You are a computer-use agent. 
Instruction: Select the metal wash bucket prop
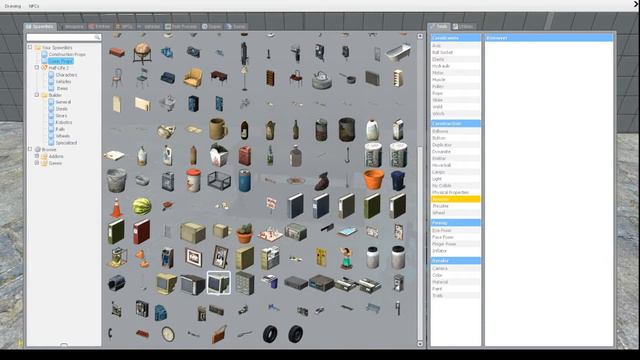point(116,180)
